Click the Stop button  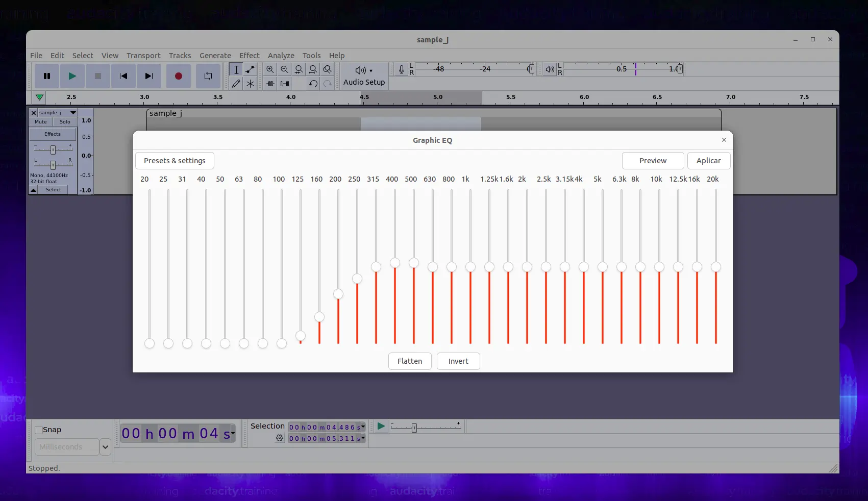98,76
